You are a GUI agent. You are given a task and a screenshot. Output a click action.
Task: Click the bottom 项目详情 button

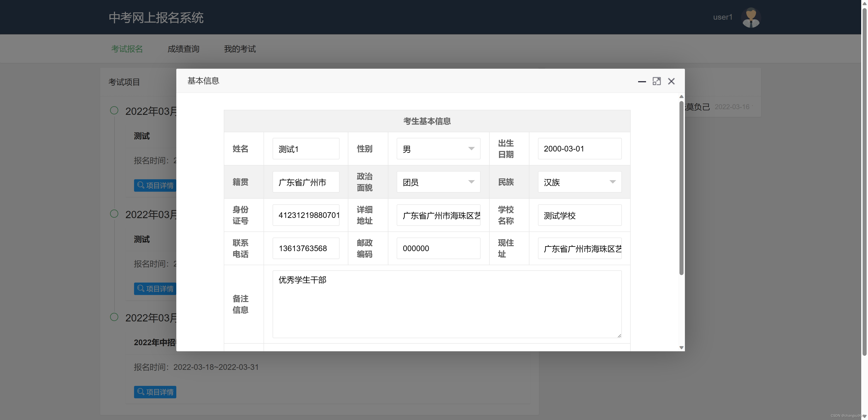(x=155, y=392)
